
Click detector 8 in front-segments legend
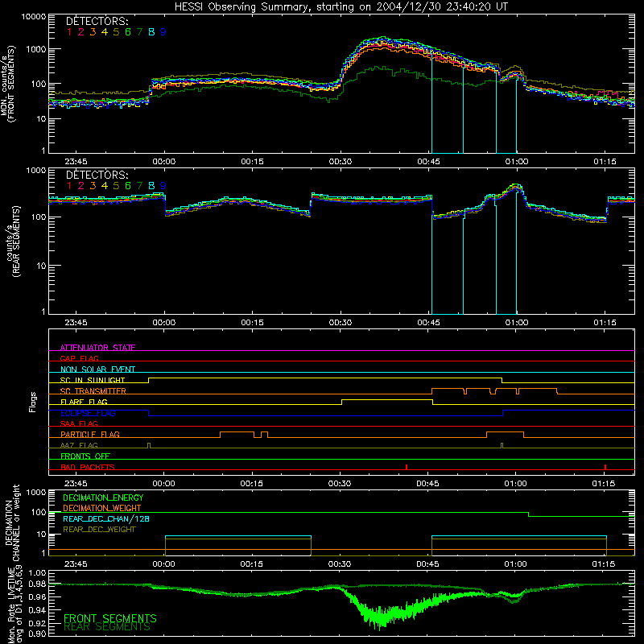(151, 32)
